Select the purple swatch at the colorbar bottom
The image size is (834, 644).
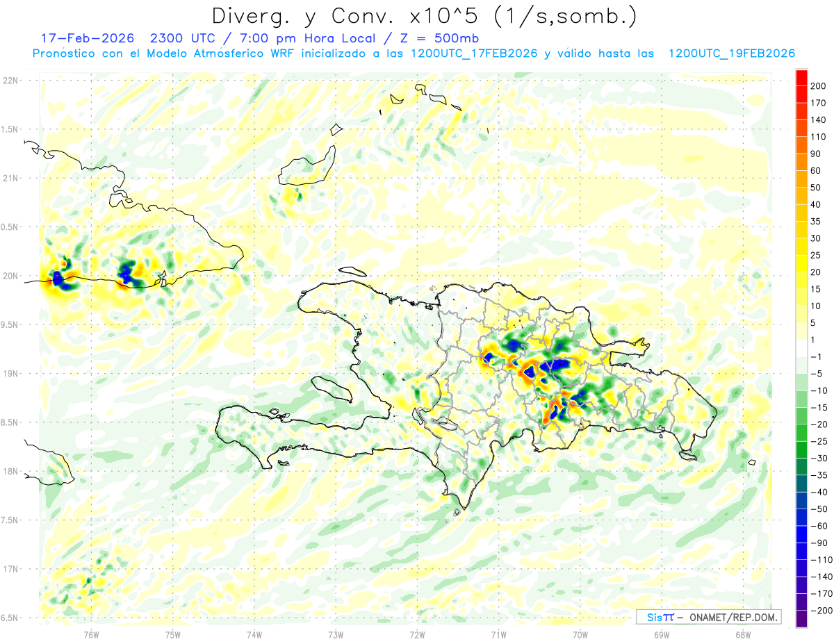tap(801, 619)
